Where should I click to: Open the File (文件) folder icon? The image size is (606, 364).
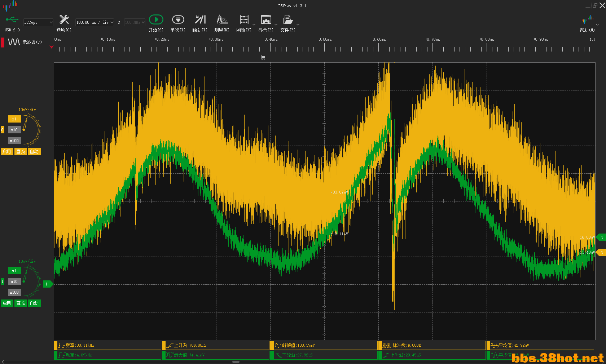click(287, 19)
